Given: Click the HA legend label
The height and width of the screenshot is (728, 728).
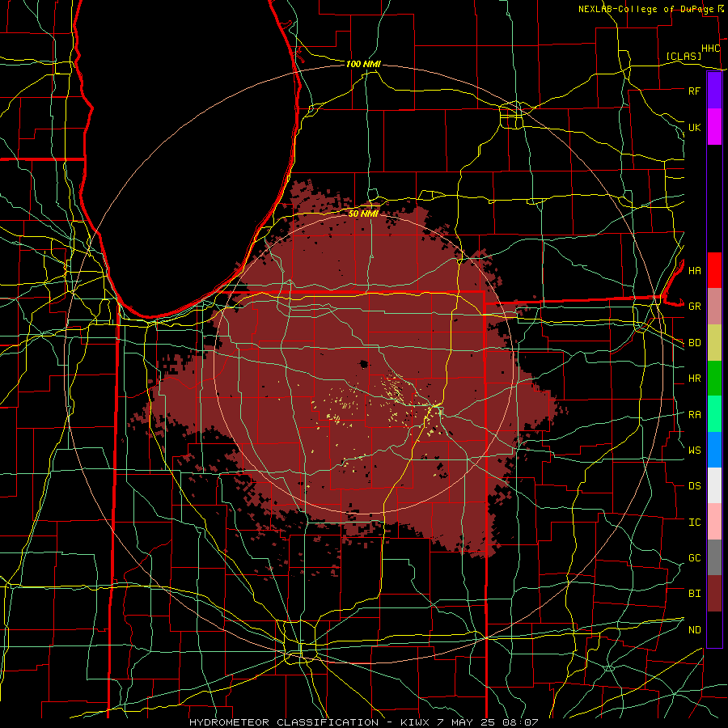Looking at the screenshot, I should 694,270.
